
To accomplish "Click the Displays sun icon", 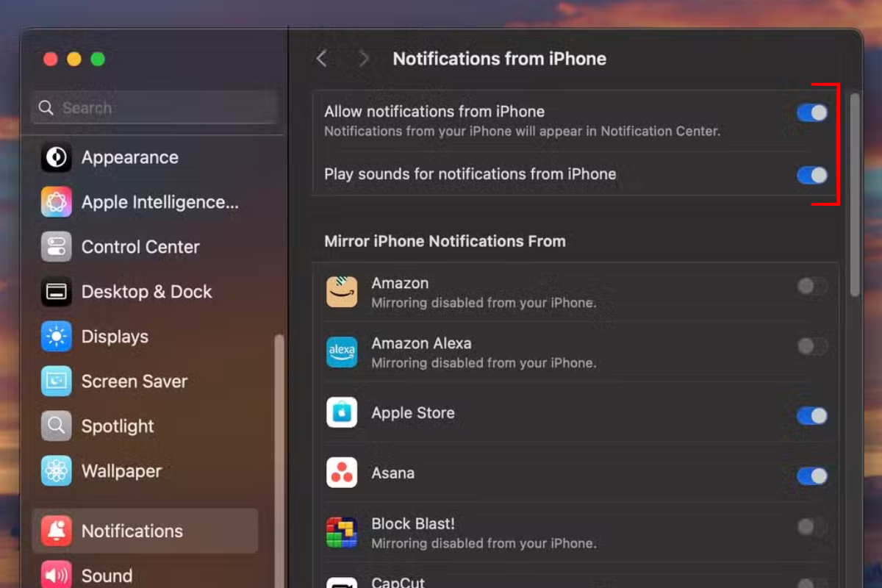I will click(x=56, y=337).
